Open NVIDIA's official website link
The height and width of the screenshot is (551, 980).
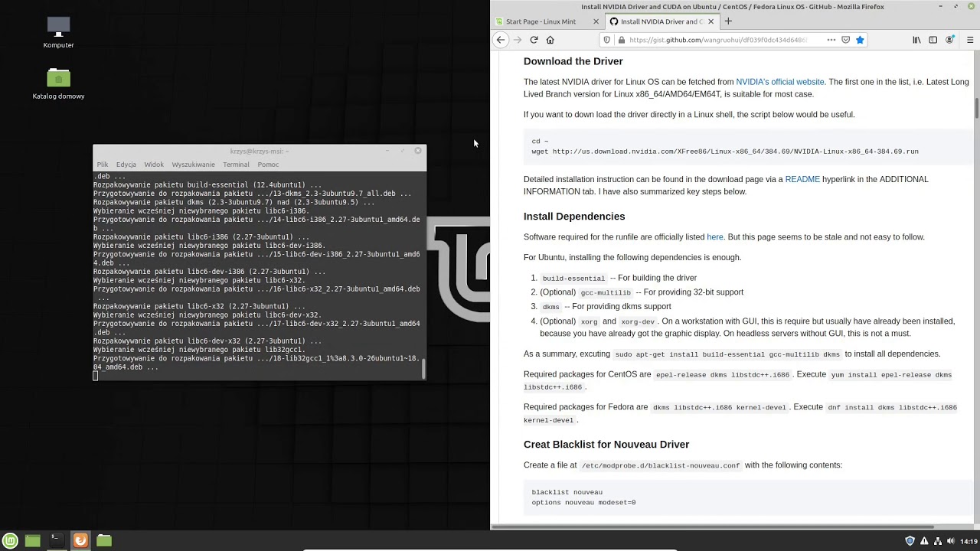click(779, 82)
